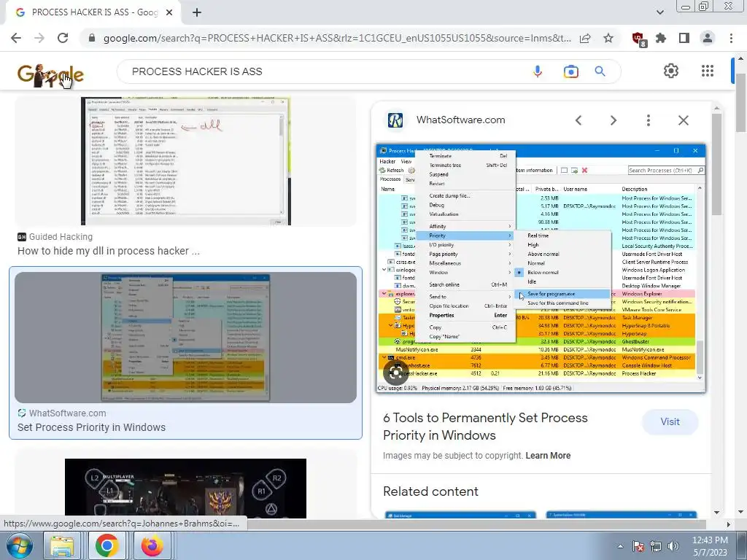Click the network tray icon
Image resolution: width=747 pixels, height=560 pixels.
(x=656, y=546)
